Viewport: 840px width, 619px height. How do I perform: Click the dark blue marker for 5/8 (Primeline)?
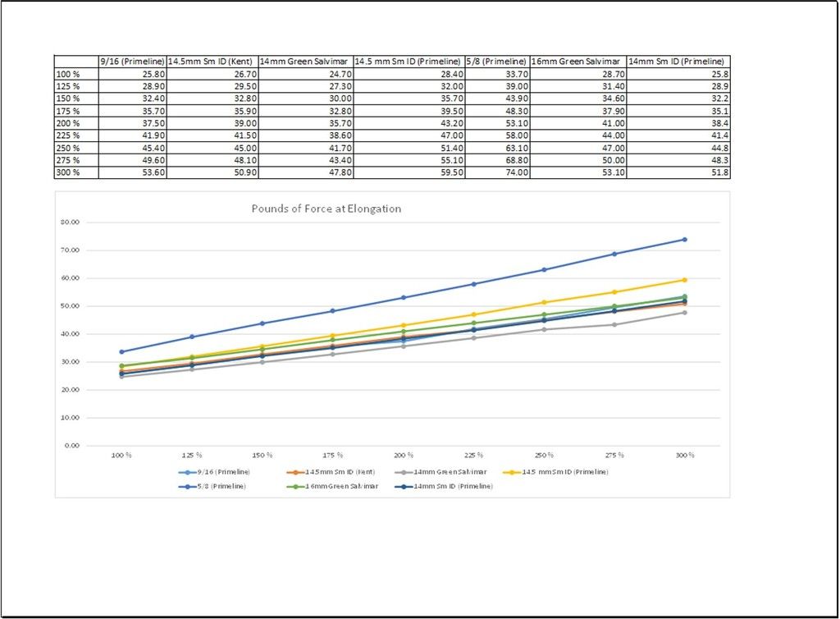(186, 485)
